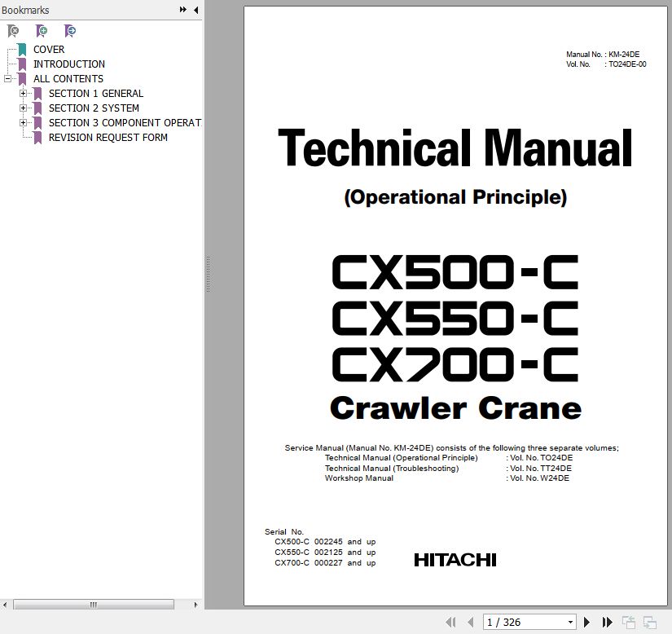Click the add new bookmark icon
Screen dimensions: 672x634
(x=42, y=31)
